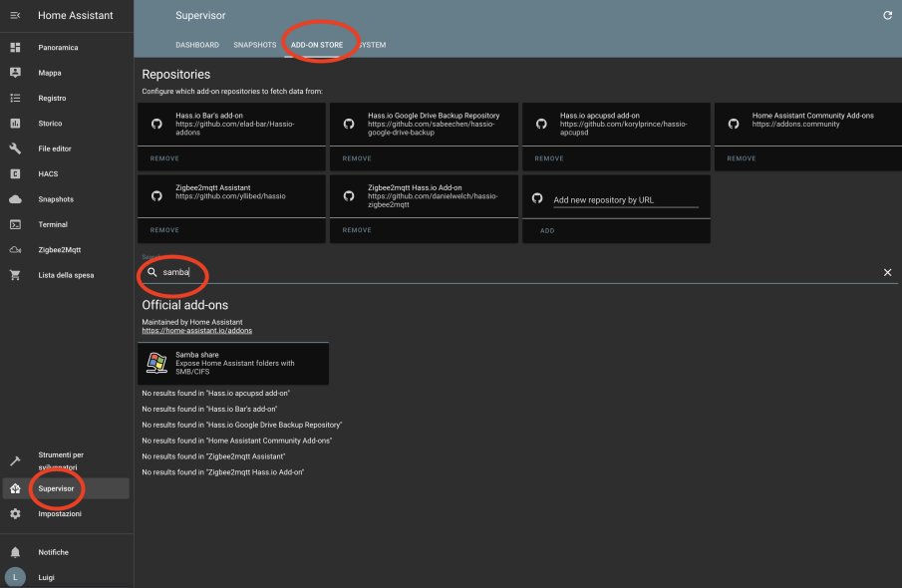Viewport: 902px width, 588px height.
Task: Switch to the Snapshots tab
Action: (255, 45)
